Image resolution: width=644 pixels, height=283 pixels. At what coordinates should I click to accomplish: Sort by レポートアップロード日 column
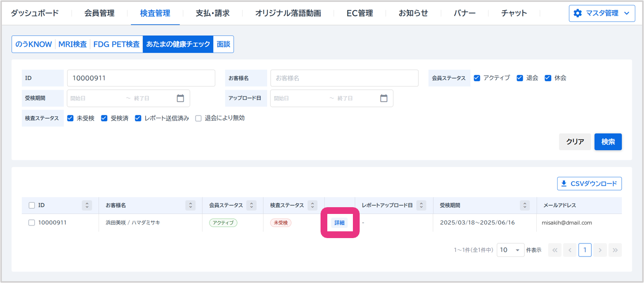pos(421,205)
